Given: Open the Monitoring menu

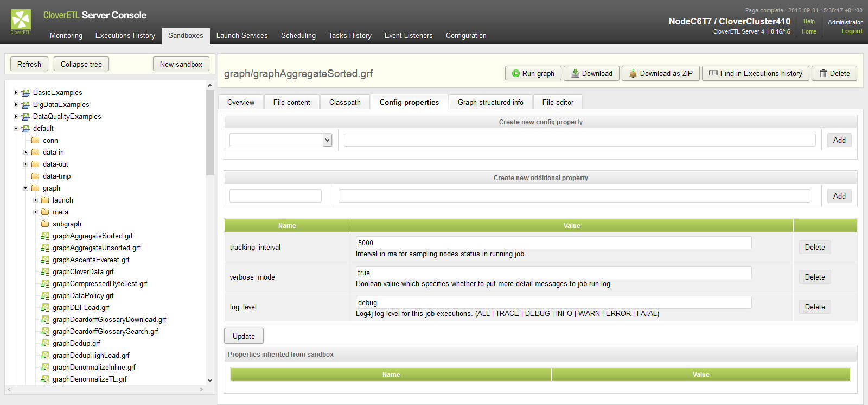Looking at the screenshot, I should pos(66,36).
